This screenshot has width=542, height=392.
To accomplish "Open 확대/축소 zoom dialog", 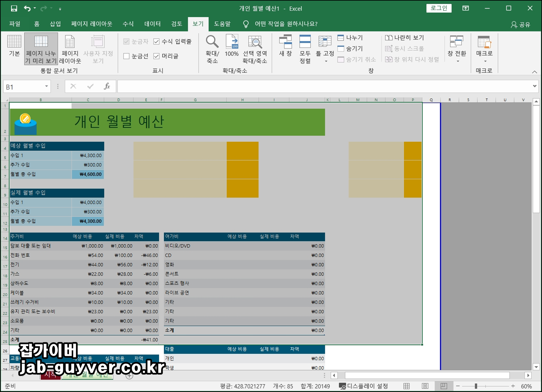I will coord(212,49).
